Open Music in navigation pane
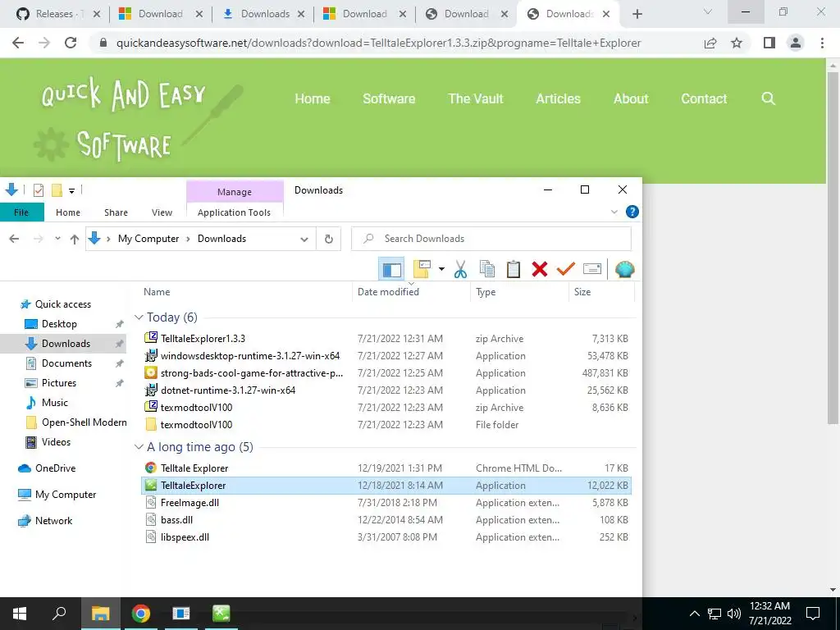This screenshot has height=630, width=840. [x=55, y=403]
